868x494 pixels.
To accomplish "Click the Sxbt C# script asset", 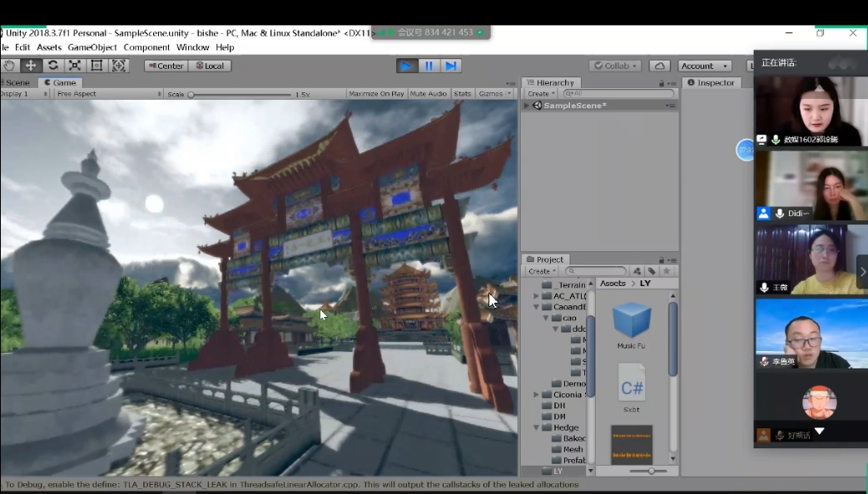I will (x=632, y=387).
